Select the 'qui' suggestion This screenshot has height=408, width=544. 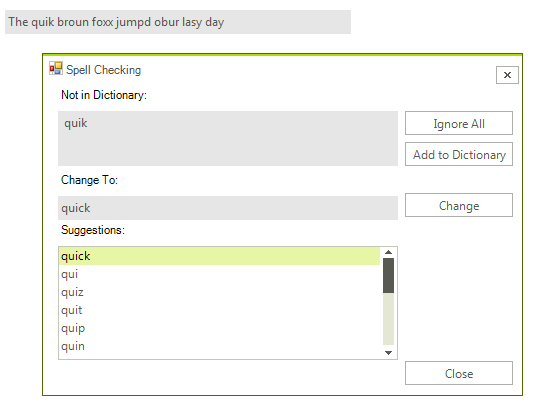(219, 274)
